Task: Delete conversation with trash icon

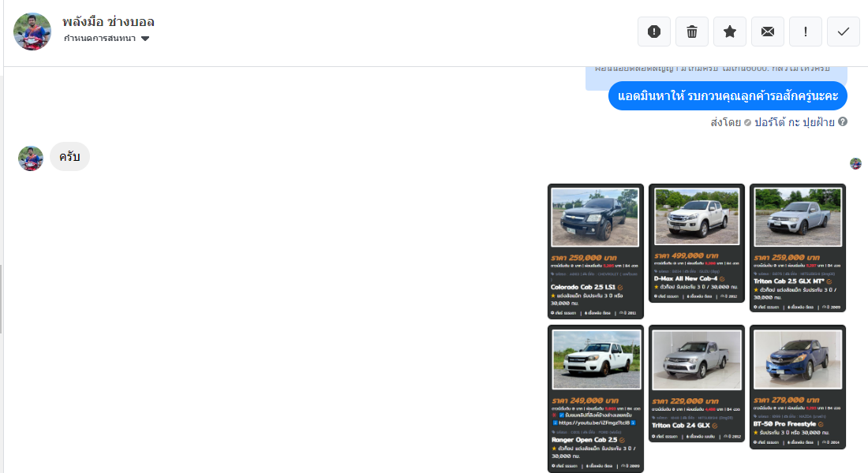Action: pos(692,32)
